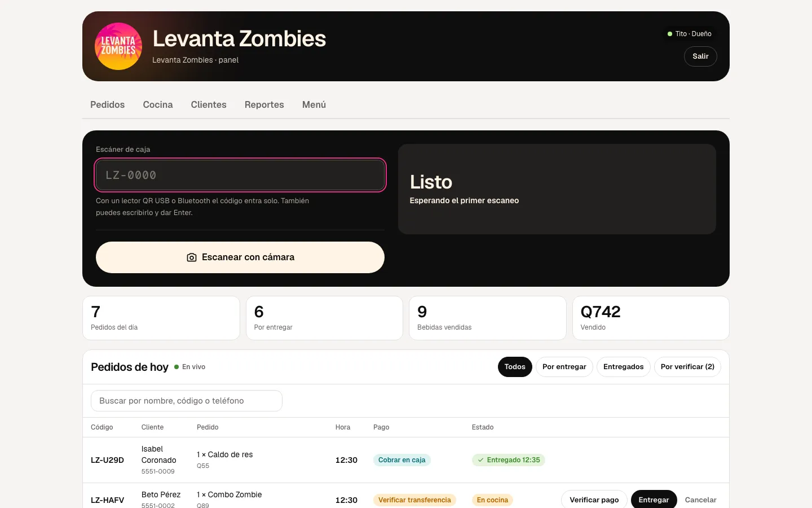
Task: Filter orders by Por entregar
Action: [564, 367]
